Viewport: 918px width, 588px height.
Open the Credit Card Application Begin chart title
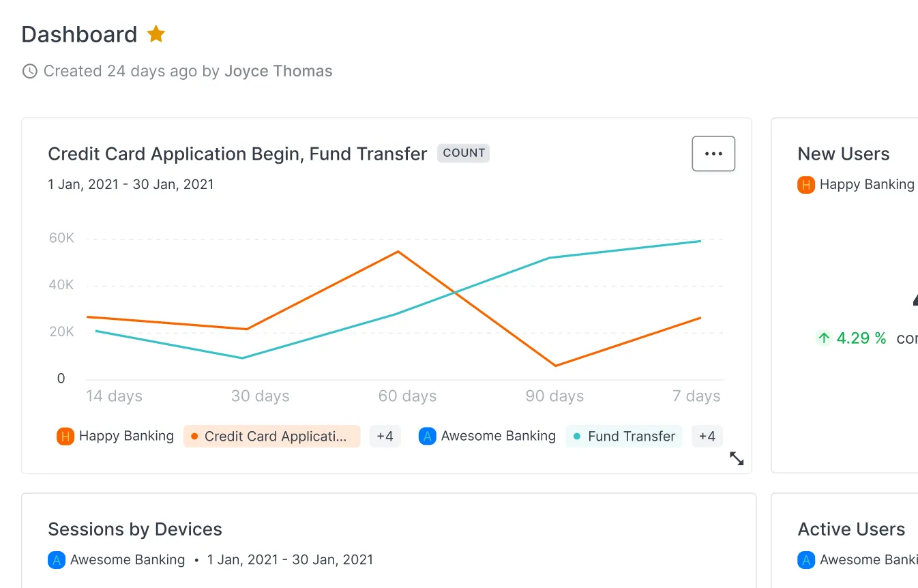[237, 153]
